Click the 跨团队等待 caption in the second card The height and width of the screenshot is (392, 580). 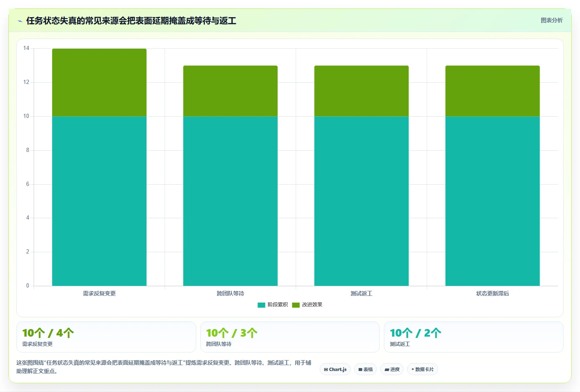coord(219,344)
